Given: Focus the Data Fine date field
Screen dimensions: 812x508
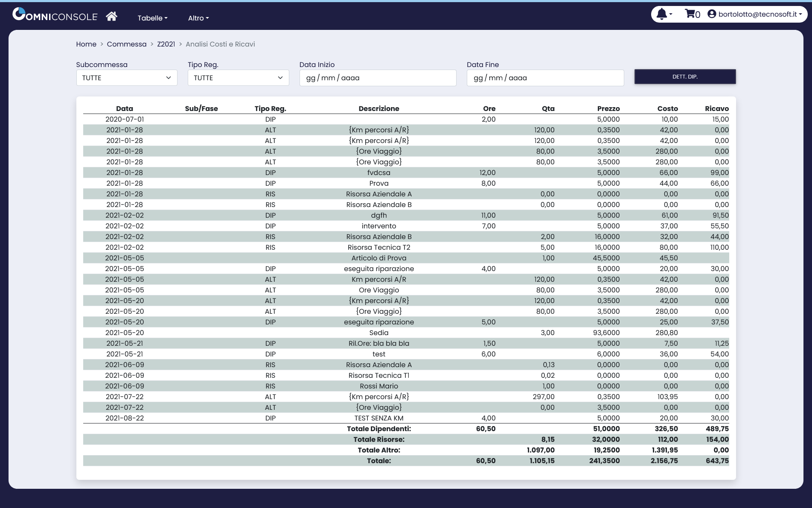Looking at the screenshot, I should coord(545,78).
